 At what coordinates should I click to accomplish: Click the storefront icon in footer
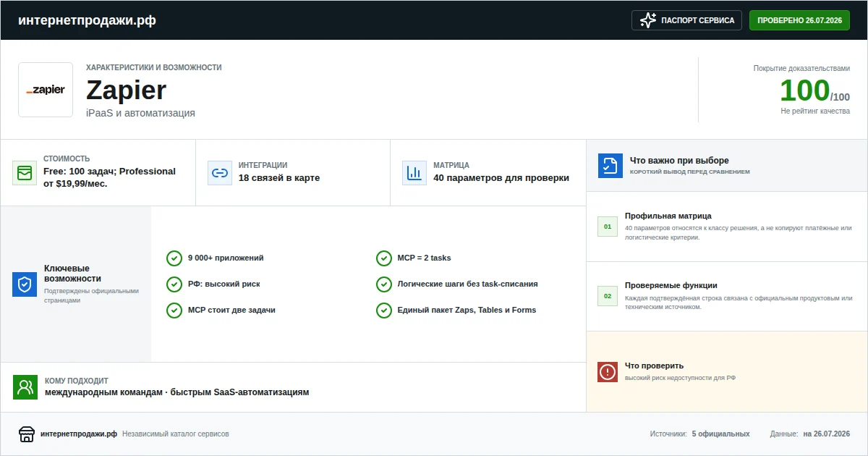tap(27, 434)
